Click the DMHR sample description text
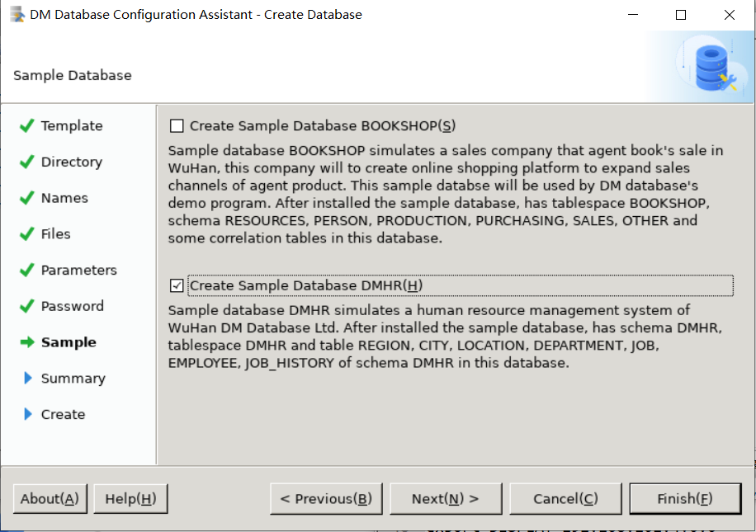The image size is (756, 532). 445,337
